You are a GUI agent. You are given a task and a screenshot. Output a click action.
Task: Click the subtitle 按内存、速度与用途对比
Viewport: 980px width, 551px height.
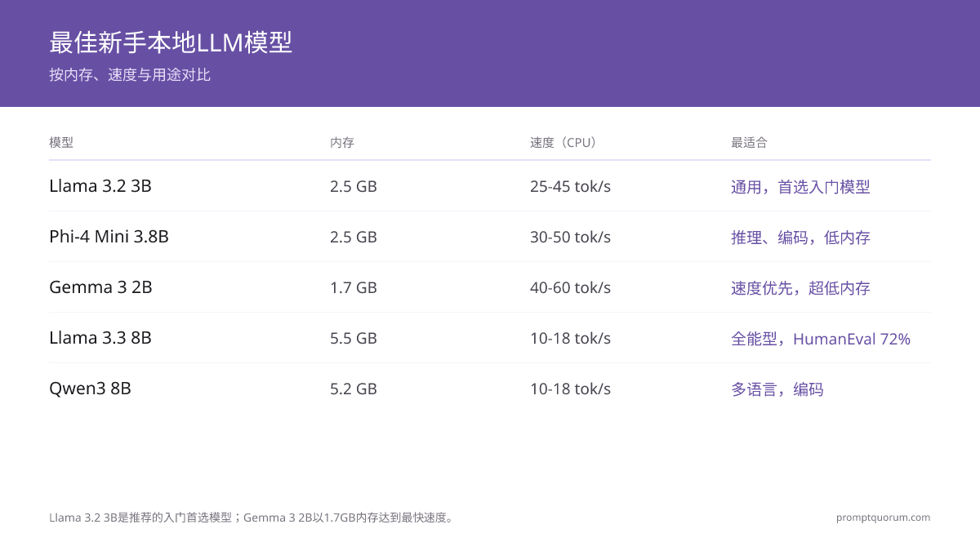point(130,75)
